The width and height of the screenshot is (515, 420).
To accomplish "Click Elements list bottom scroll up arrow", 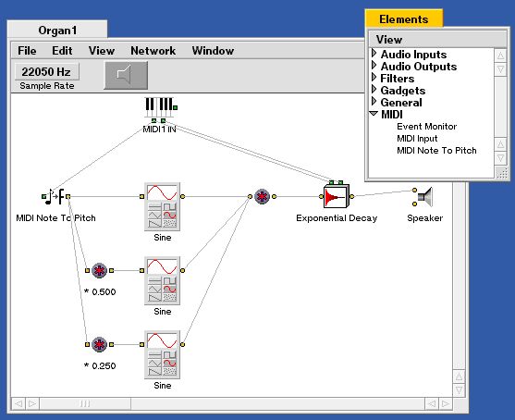I will coord(500,144).
